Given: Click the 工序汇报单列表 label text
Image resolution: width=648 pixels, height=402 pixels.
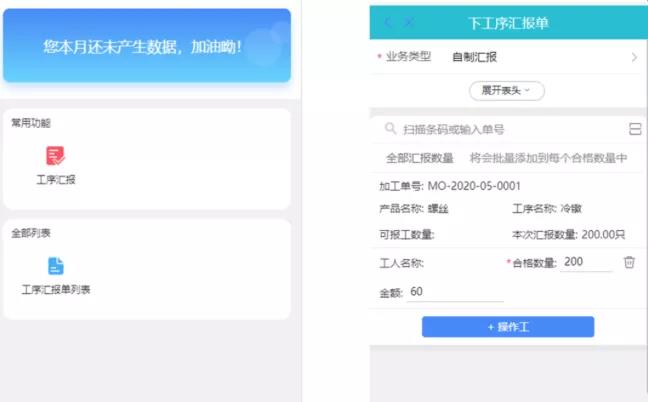Looking at the screenshot, I should tap(56, 290).
